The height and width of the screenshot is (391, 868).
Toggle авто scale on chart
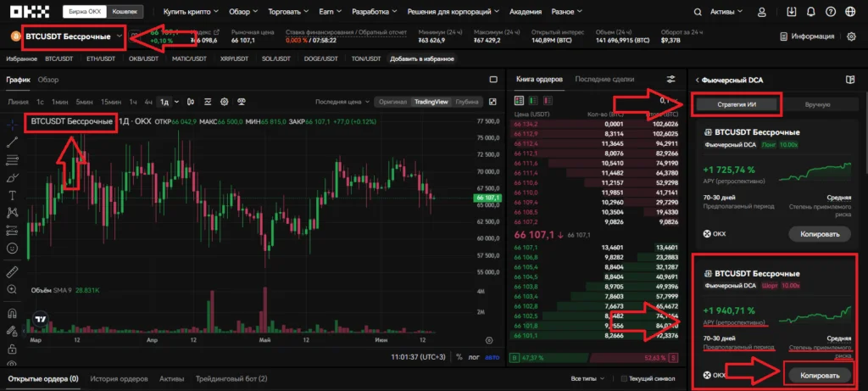[492, 357]
